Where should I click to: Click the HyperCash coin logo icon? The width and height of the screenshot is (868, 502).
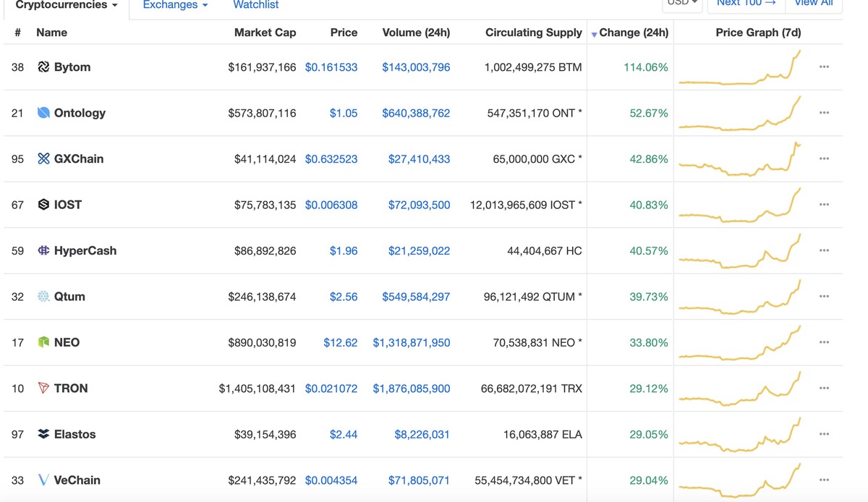click(x=43, y=251)
